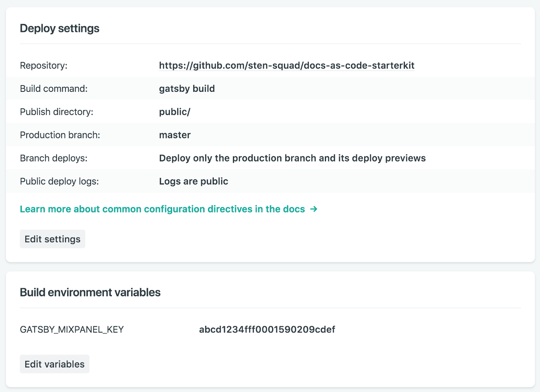
Task: Select the GATSBY_MIXPANEL_KEY variable name
Action: pyautogui.click(x=72, y=330)
